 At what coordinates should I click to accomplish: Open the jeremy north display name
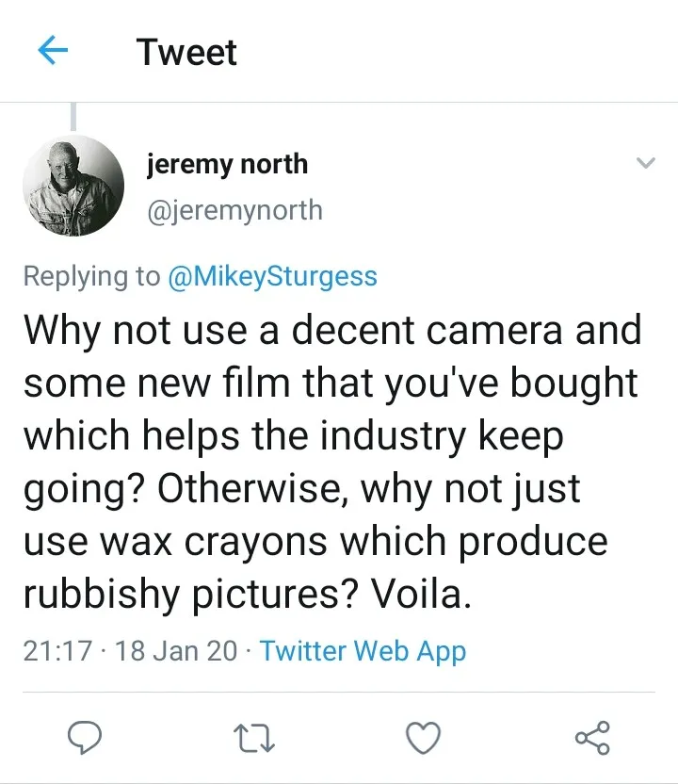[227, 165]
